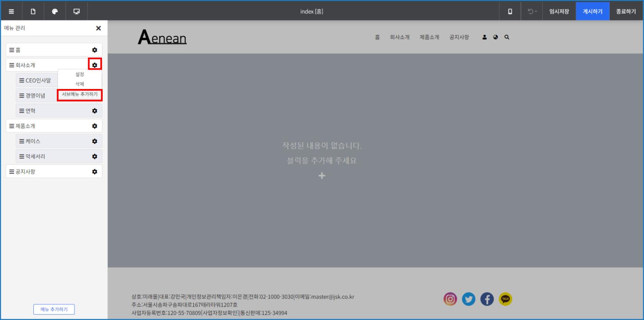Click the Instagram icon in footer
Viewport: 644px width, 320px height.
[450, 299]
